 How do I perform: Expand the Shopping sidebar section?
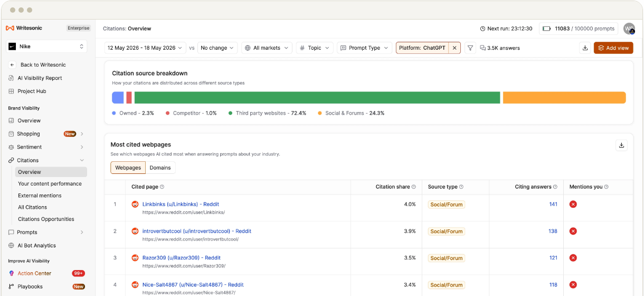pyautogui.click(x=82, y=134)
